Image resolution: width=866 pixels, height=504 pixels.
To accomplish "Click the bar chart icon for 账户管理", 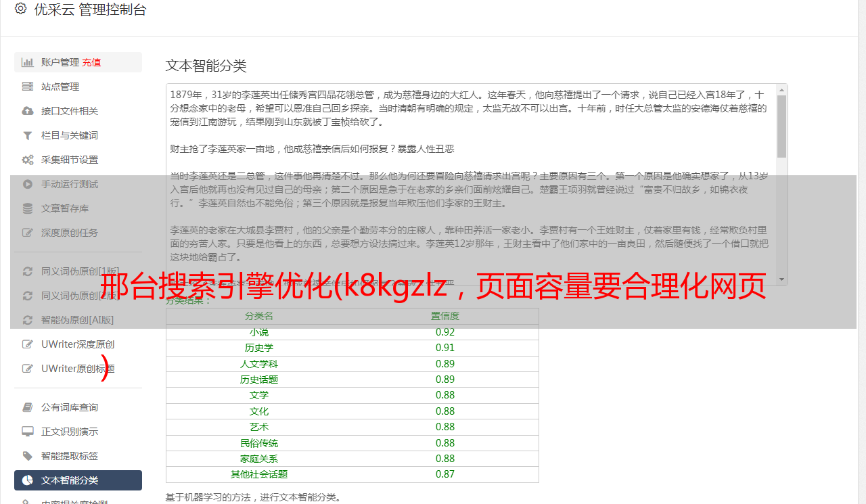I will coord(28,62).
